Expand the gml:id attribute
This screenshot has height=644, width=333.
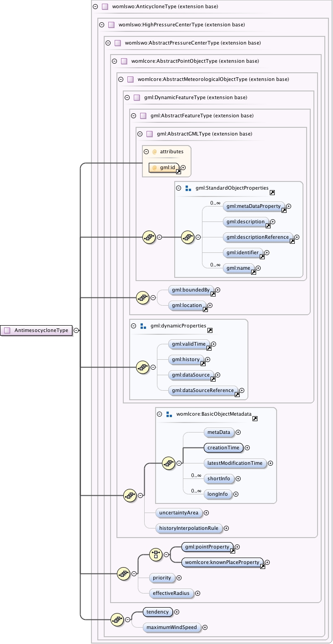coord(183,168)
